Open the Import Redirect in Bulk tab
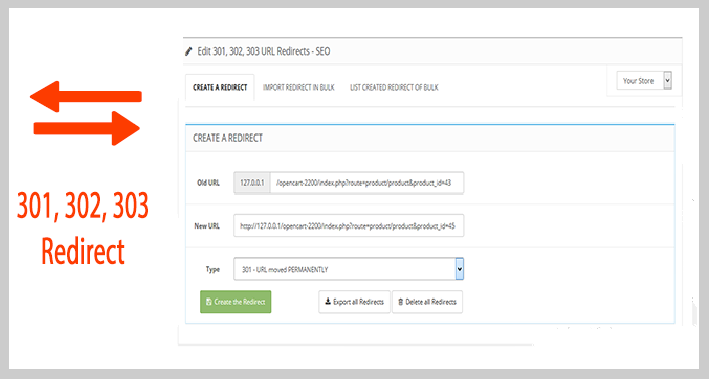 (x=298, y=87)
